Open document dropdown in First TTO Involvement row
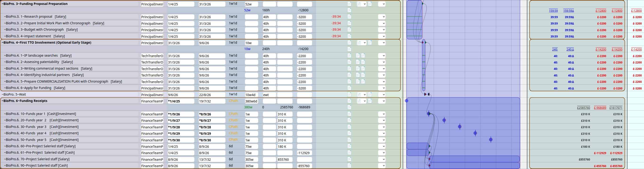The width and height of the screenshot is (644, 169). pyautogui.click(x=361, y=43)
